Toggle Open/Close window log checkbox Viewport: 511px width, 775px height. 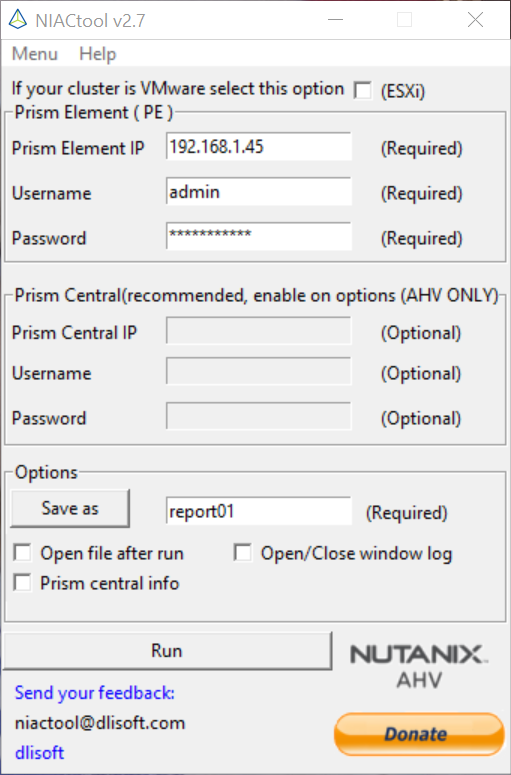243,553
